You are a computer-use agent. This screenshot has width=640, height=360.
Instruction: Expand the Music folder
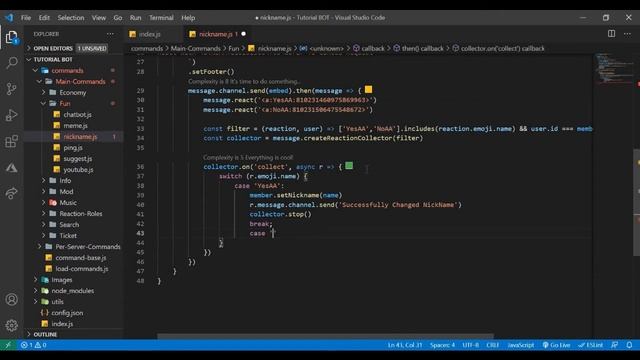pyautogui.click(x=73, y=202)
